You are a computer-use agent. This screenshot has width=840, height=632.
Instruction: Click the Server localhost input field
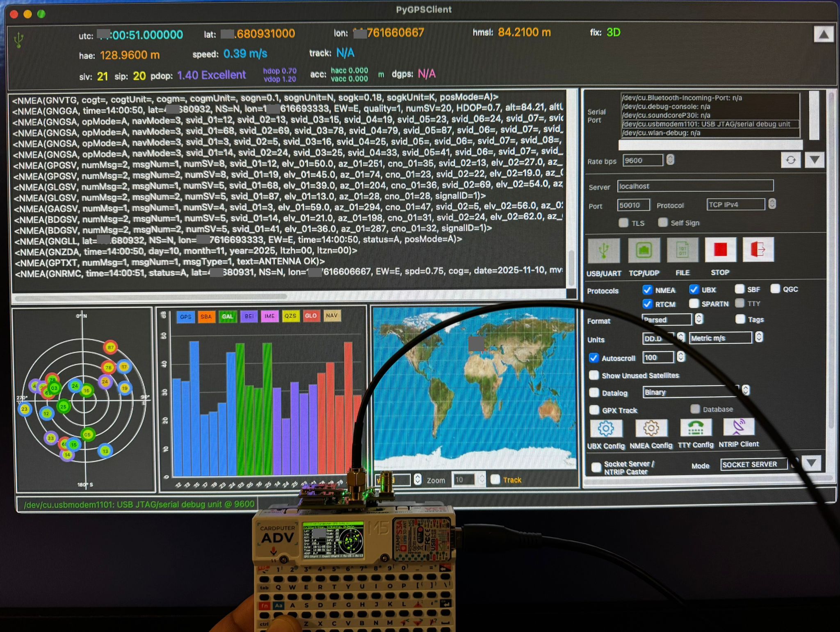point(695,186)
